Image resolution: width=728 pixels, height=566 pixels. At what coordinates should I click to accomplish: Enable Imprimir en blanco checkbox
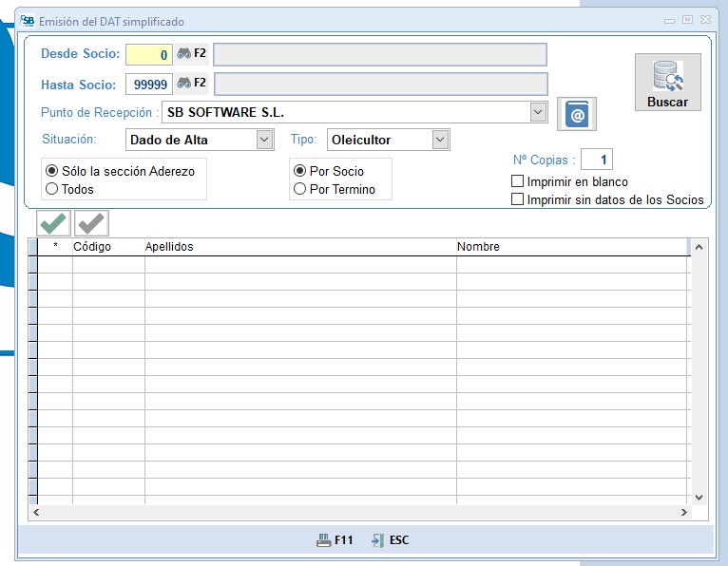pyautogui.click(x=518, y=181)
